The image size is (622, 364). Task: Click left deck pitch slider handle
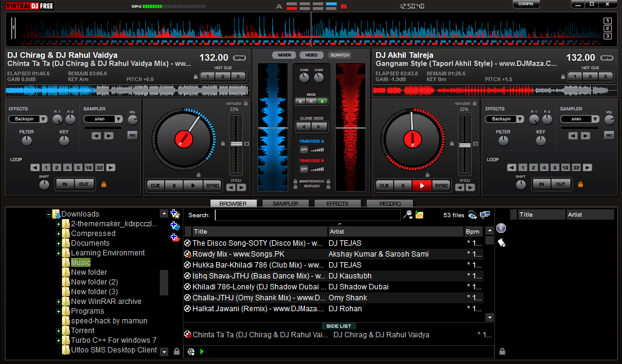(x=236, y=144)
